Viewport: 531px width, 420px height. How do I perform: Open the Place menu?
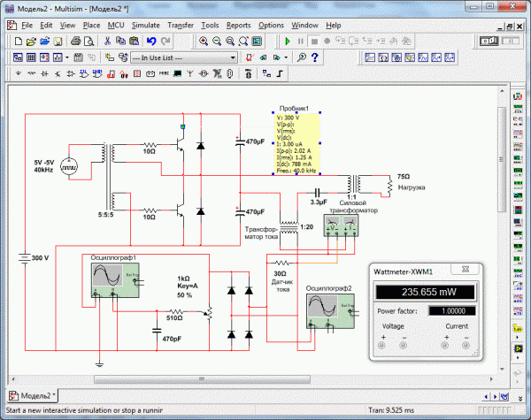coord(91,26)
